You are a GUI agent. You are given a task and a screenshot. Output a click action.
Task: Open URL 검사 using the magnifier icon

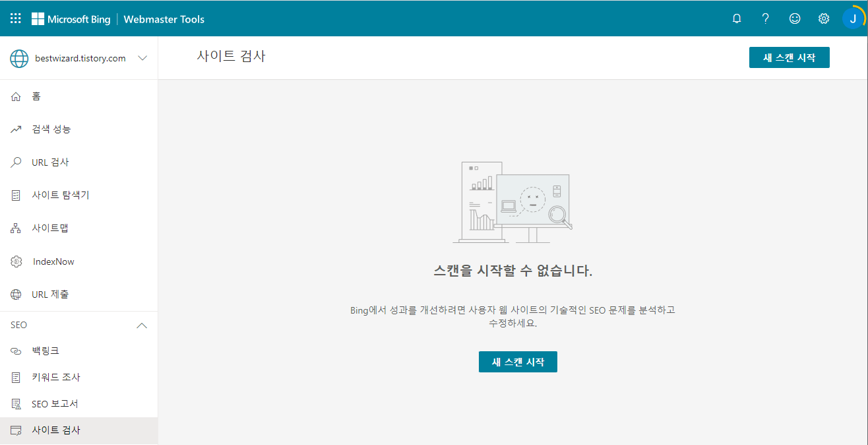16,162
